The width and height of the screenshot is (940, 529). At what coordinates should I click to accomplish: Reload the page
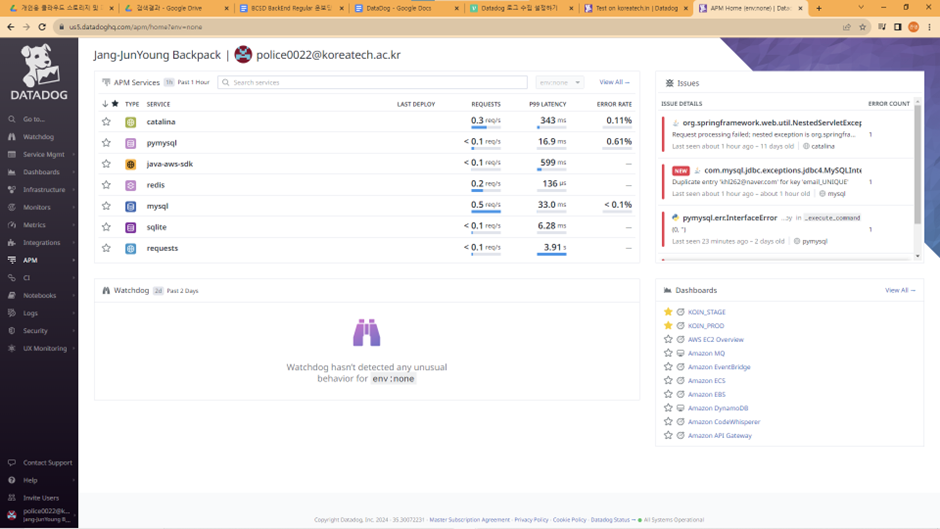(x=42, y=27)
